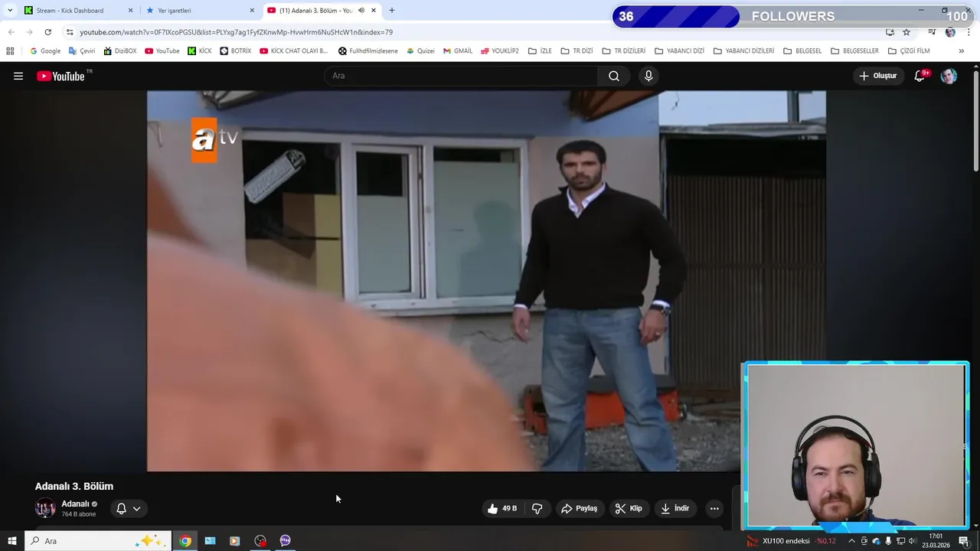The height and width of the screenshot is (551, 980).
Task: Open the DiziBOX bookmark
Action: 119,51
